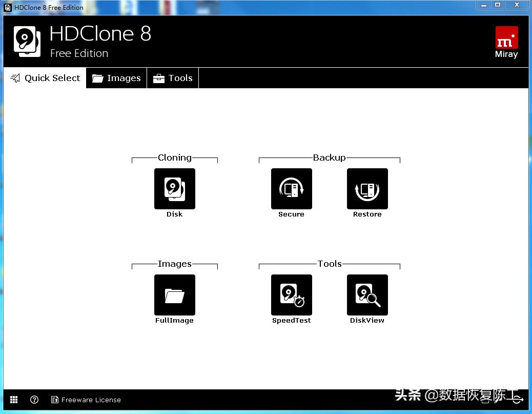The width and height of the screenshot is (532, 414).
Task: Open help via question mark icon
Action: (34, 400)
